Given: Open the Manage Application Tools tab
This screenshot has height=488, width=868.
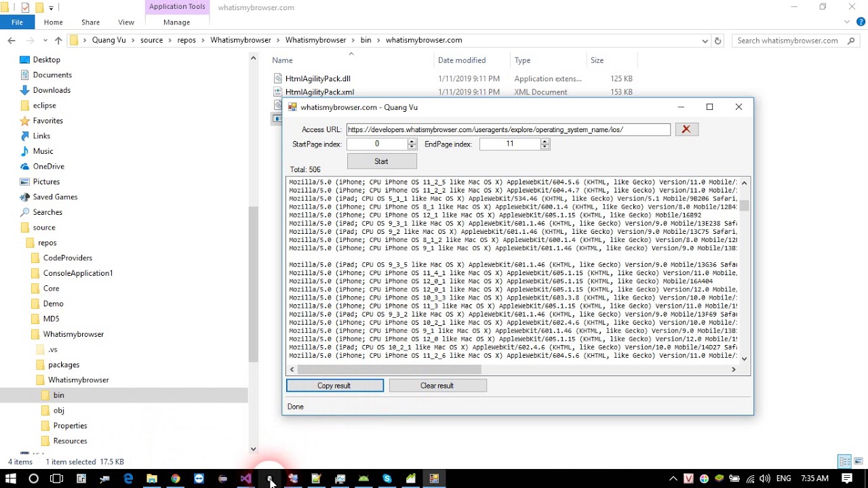Looking at the screenshot, I should pos(177,22).
